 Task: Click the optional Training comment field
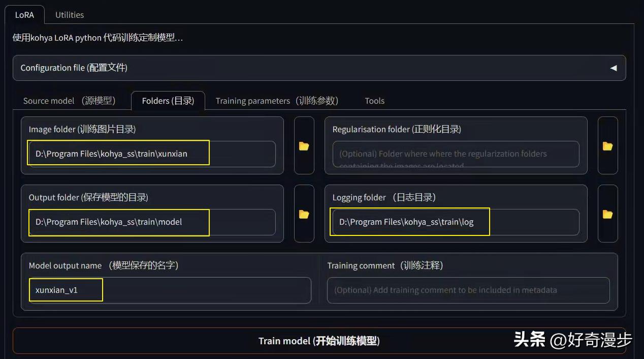pos(468,290)
